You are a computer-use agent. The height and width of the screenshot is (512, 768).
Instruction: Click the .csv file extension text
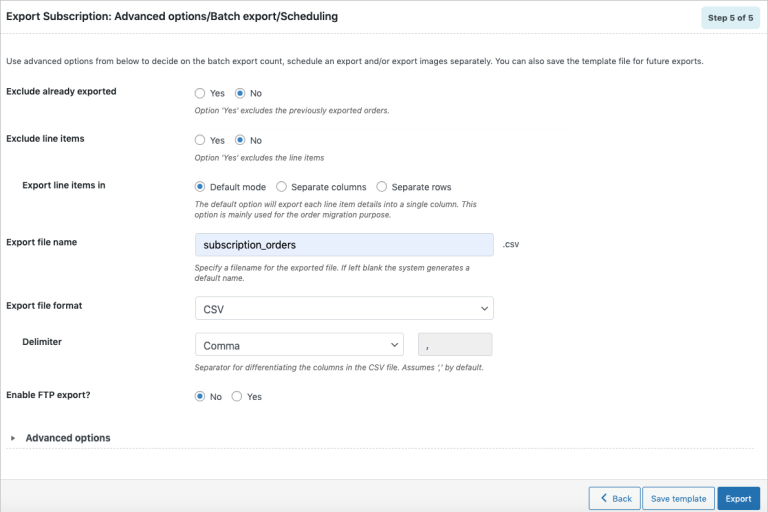pyautogui.click(x=510, y=244)
